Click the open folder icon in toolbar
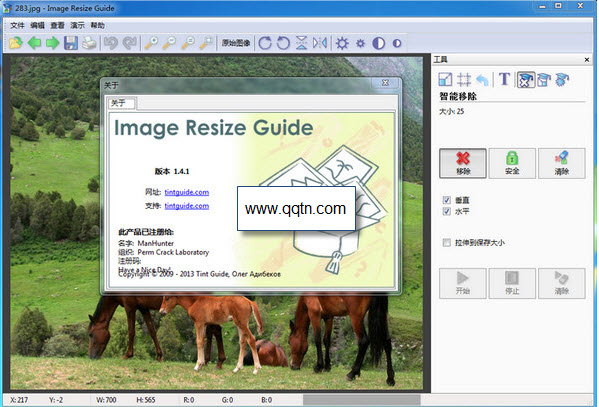This screenshot has height=407, width=599. pyautogui.click(x=16, y=43)
